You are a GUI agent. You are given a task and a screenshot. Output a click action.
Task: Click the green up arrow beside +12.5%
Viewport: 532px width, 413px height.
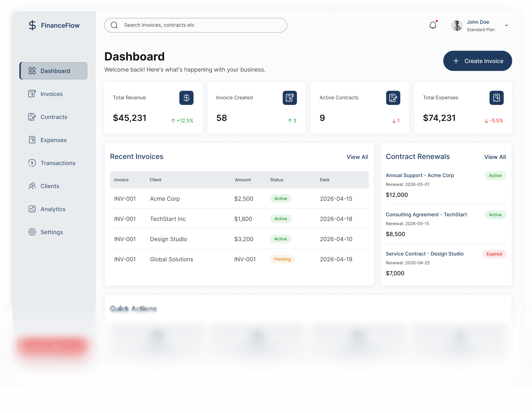click(x=173, y=121)
